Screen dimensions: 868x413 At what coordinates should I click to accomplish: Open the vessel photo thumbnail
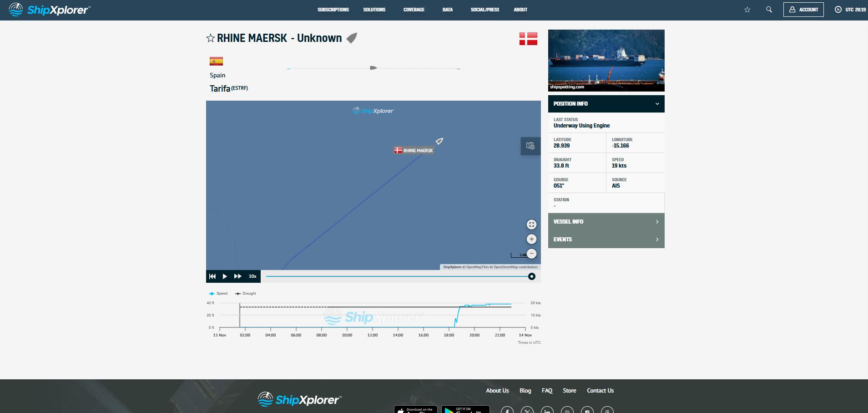pos(606,61)
